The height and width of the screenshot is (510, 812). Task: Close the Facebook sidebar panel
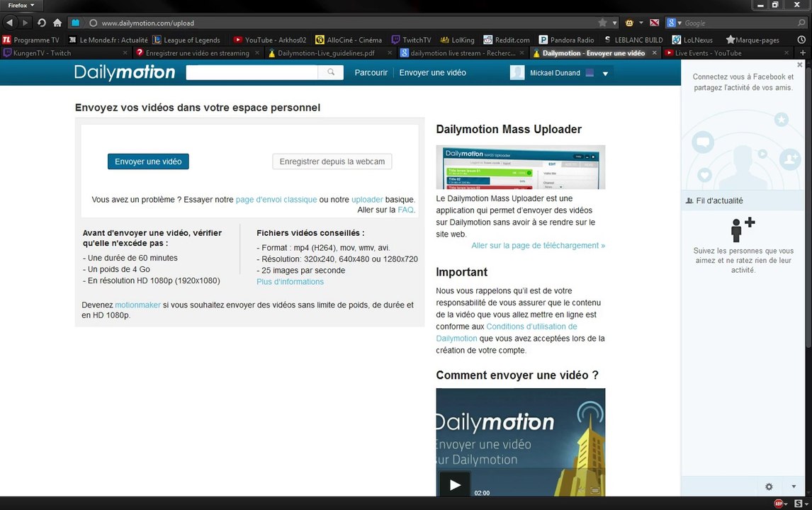(x=799, y=64)
